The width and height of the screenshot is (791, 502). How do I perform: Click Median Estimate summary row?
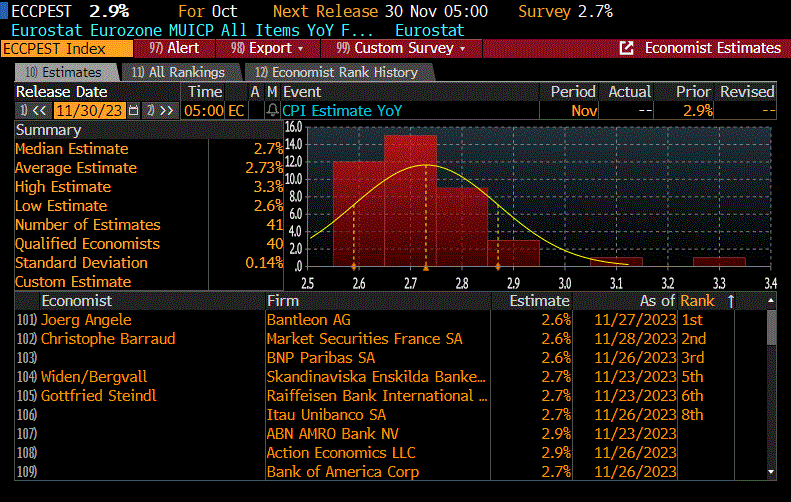pos(149,149)
